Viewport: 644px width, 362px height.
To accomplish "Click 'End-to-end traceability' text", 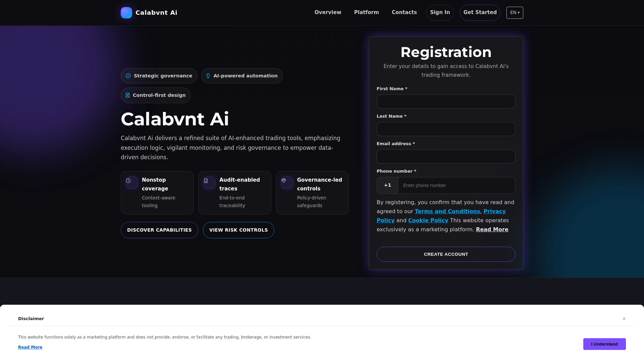I will point(232,202).
